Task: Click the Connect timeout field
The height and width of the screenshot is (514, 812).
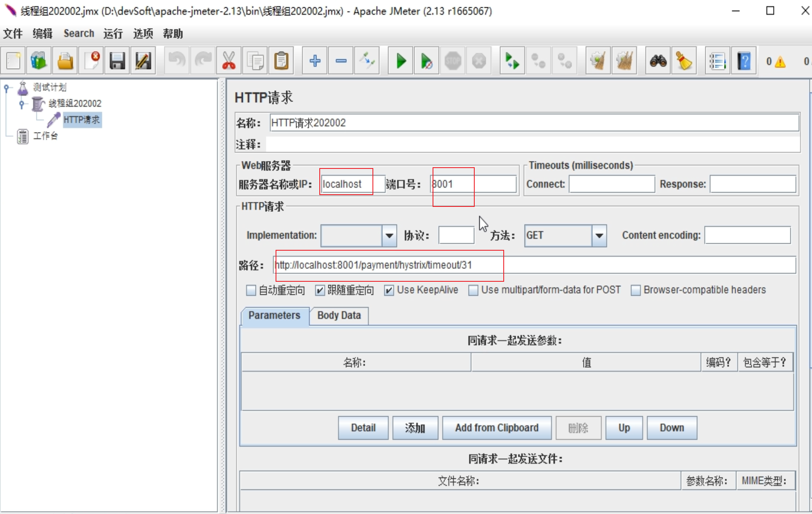Action: click(612, 184)
